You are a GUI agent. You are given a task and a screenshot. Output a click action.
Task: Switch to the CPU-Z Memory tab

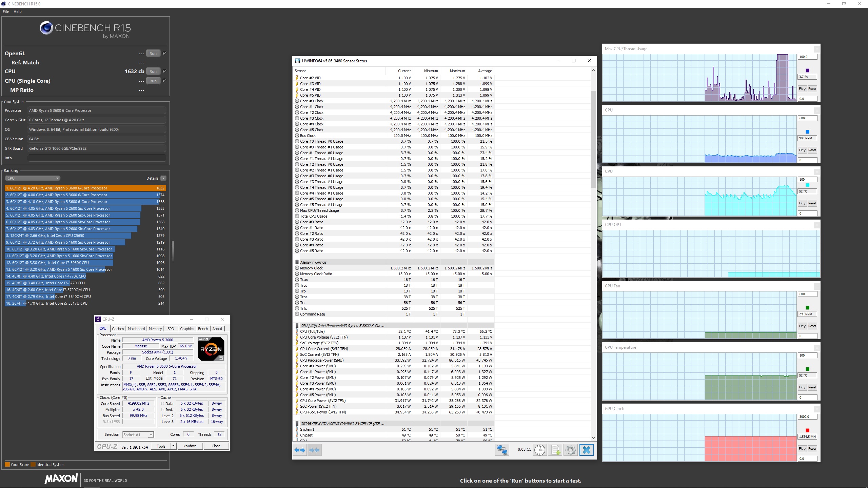pos(155,329)
